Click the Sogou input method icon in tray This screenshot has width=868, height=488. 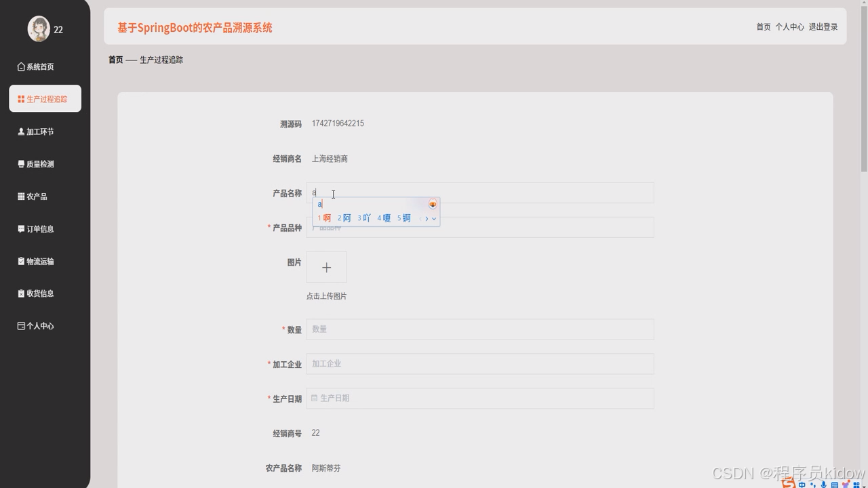tap(787, 484)
